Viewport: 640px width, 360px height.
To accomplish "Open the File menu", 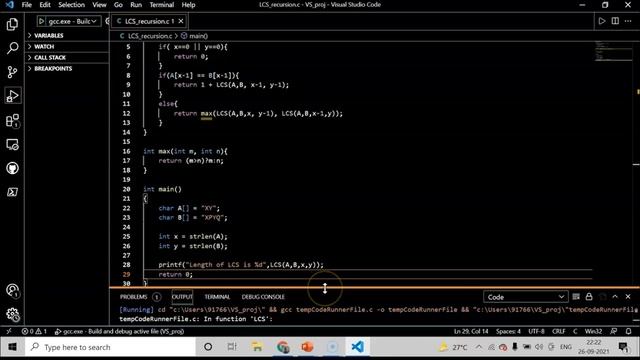I will [x=27, y=5].
